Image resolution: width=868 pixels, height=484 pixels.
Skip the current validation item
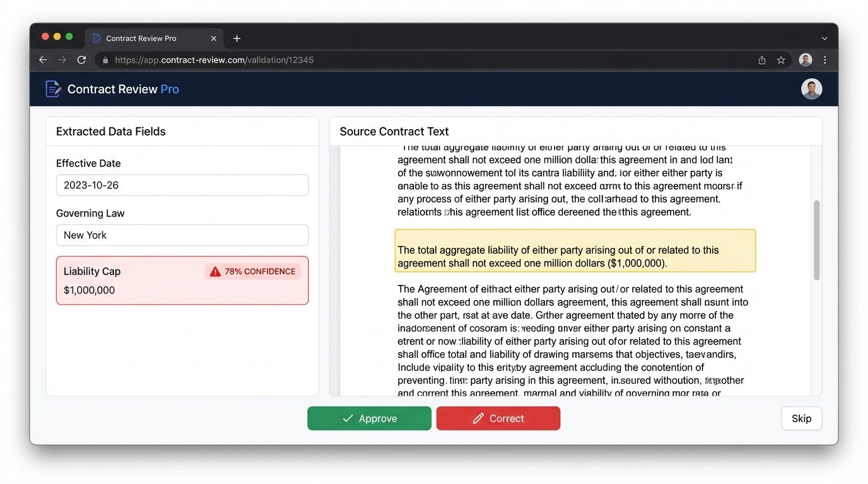click(801, 418)
